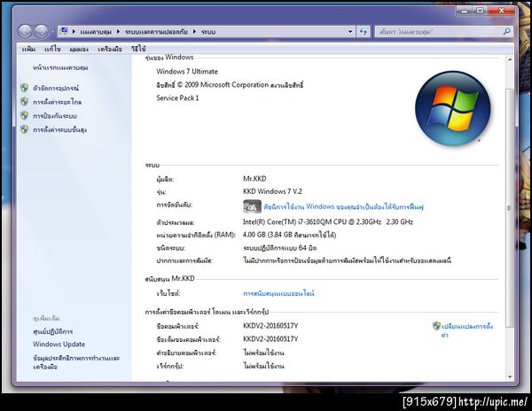
Task: Open address bar history dropdown arrow
Action: pyautogui.click(x=350, y=32)
